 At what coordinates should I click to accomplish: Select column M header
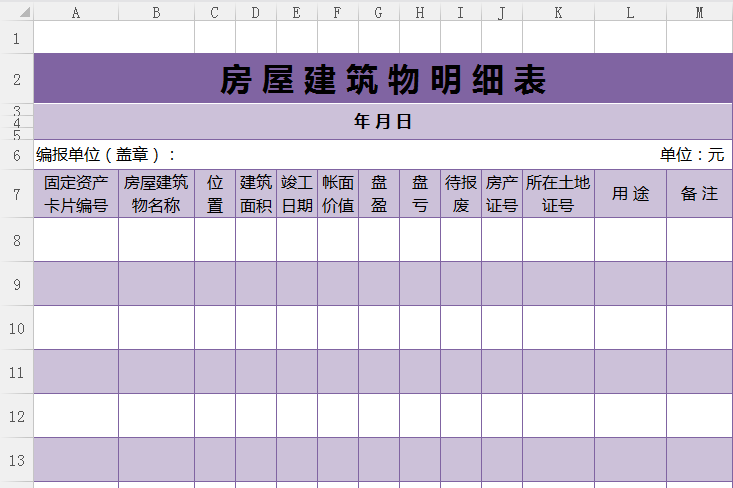pos(699,12)
